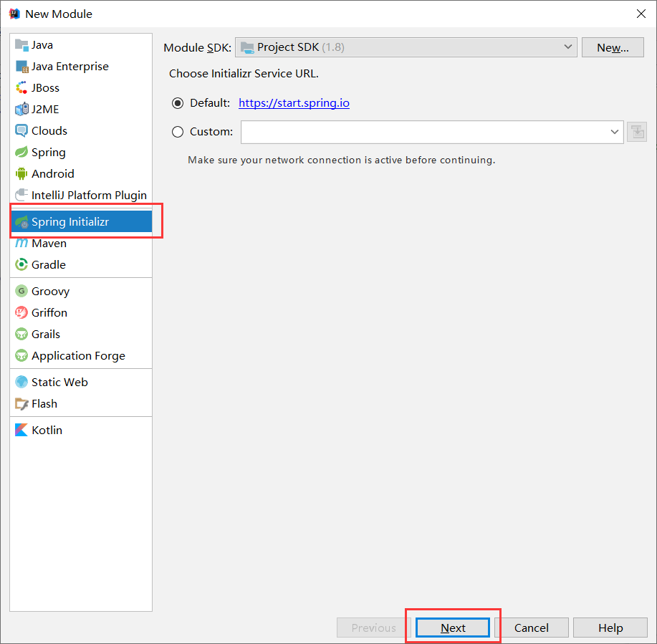Choose the Android robot icon
This screenshot has height=644, width=657.
(x=21, y=173)
